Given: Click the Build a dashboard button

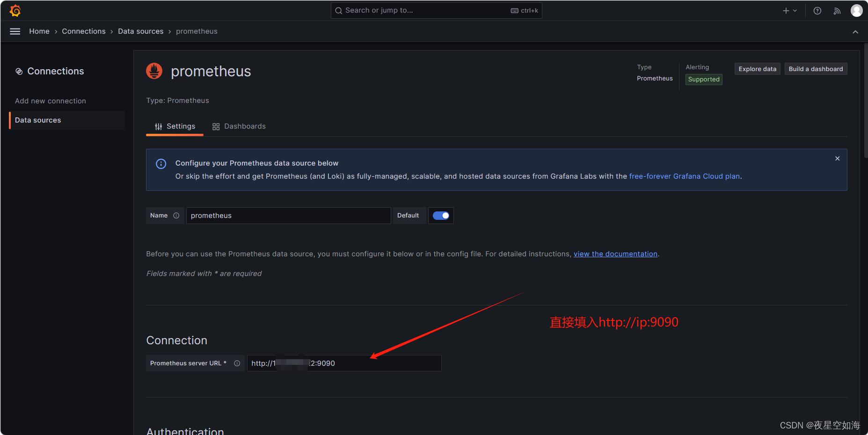Looking at the screenshot, I should coord(815,69).
